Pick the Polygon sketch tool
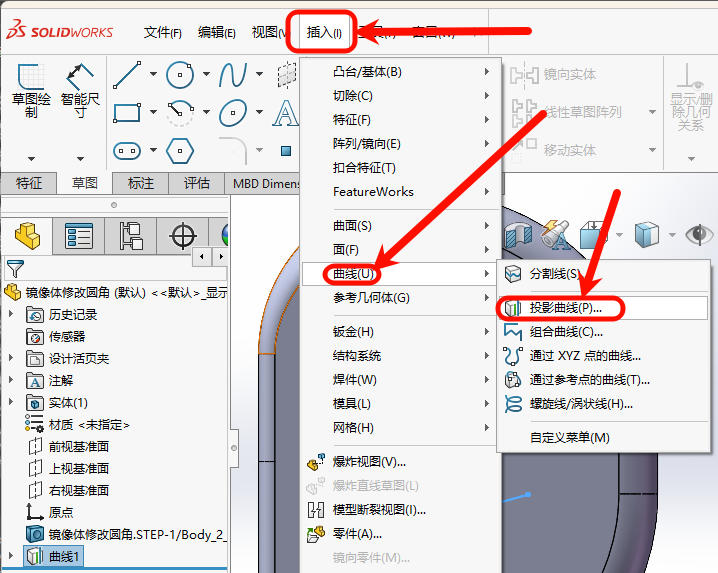This screenshot has height=573, width=718. [180, 150]
